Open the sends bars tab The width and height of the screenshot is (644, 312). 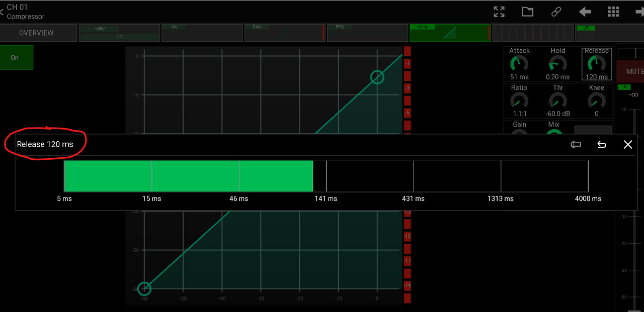[x=533, y=33]
